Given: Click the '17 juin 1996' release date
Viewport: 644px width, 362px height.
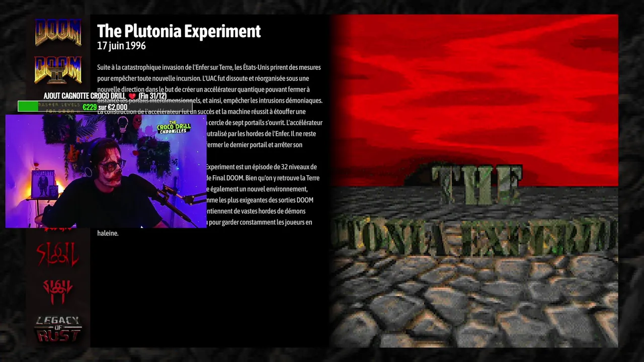Looking at the screenshot, I should 121,46.
